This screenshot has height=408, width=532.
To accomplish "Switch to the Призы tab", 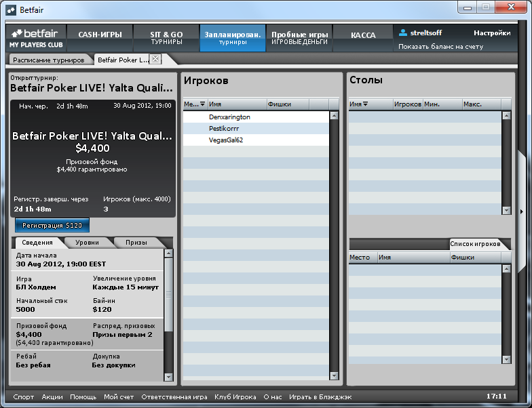I will tap(136, 243).
